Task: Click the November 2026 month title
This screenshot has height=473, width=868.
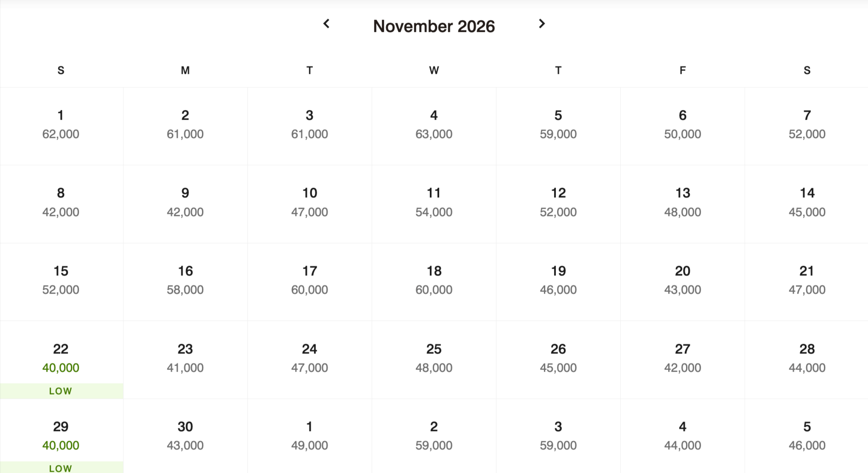Action: pyautogui.click(x=434, y=26)
